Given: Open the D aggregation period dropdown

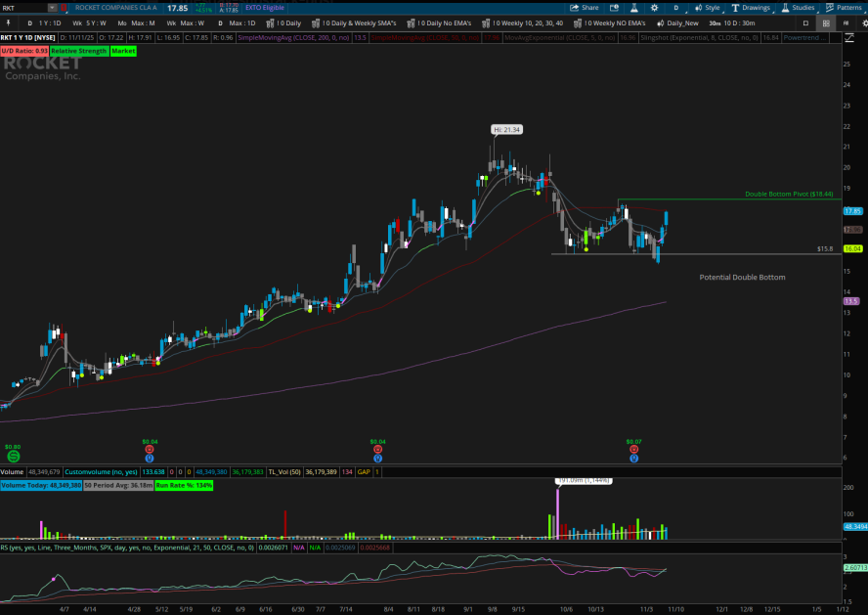Looking at the screenshot, I should pyautogui.click(x=676, y=8).
